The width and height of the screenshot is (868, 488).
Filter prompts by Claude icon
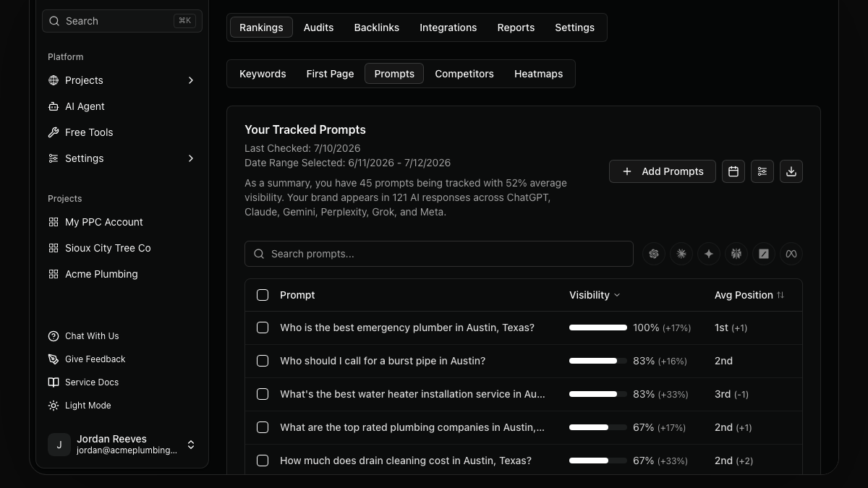pos(681,254)
